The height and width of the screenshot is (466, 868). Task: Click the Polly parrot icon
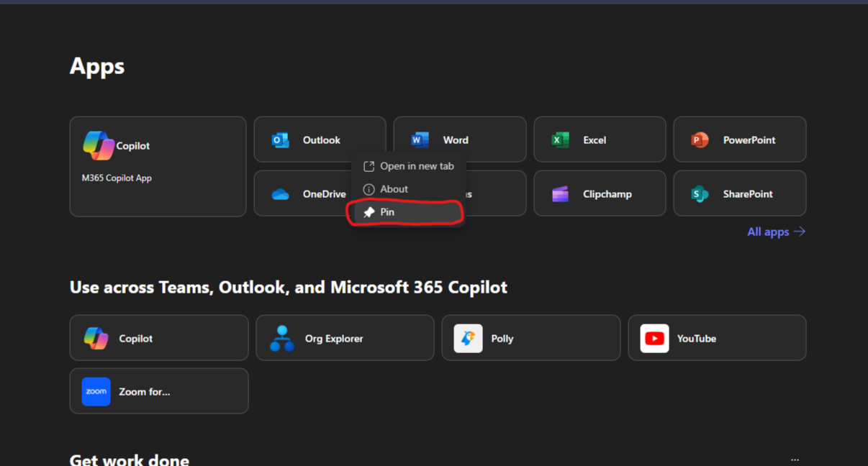click(468, 338)
